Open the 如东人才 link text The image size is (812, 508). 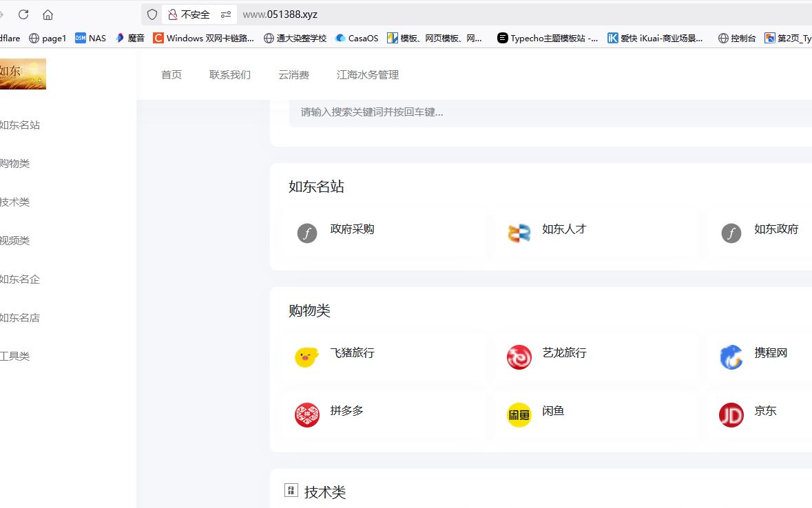564,229
